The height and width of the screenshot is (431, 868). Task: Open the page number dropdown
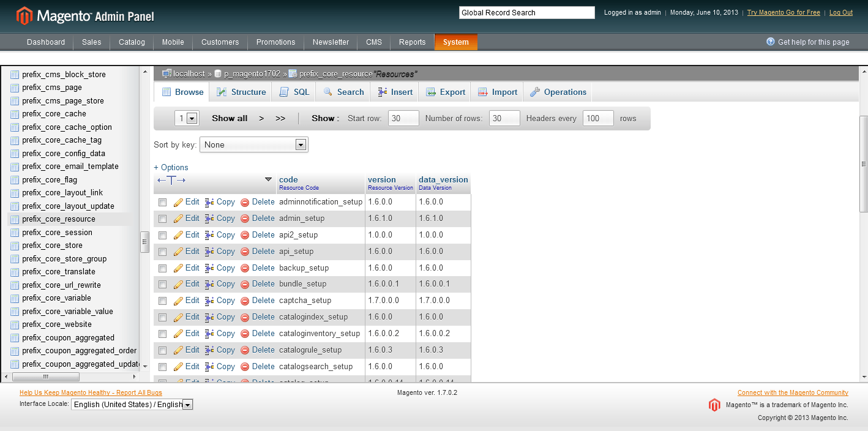(x=187, y=118)
